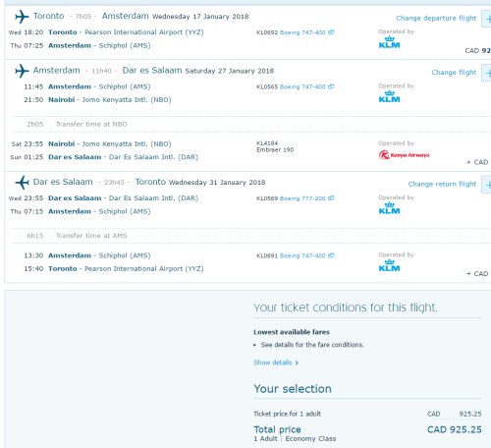Open aircraft info icon beside KL0691 Boeing 747-400
The width and height of the screenshot is (491, 448).
tap(331, 255)
